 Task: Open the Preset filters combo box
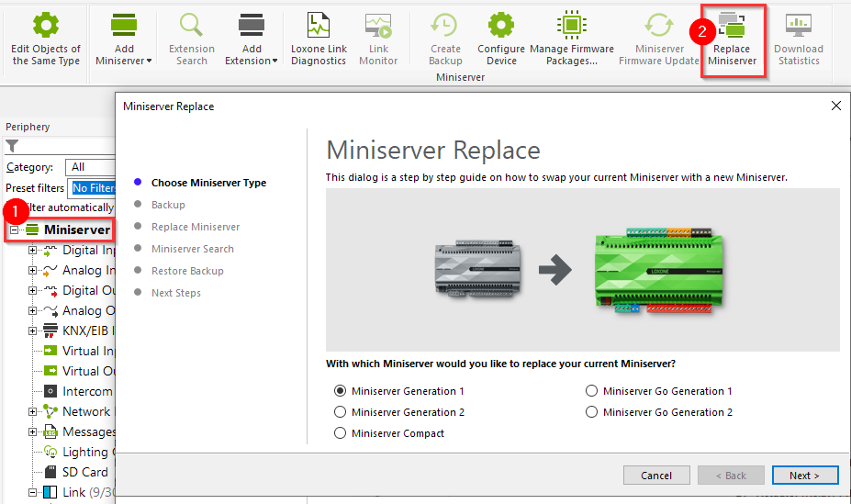pyautogui.click(x=91, y=187)
